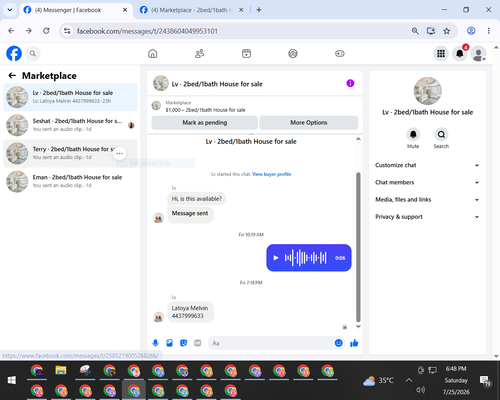500x400 pixels.
Task: Mute this conversation using bell icon
Action: 413,134
